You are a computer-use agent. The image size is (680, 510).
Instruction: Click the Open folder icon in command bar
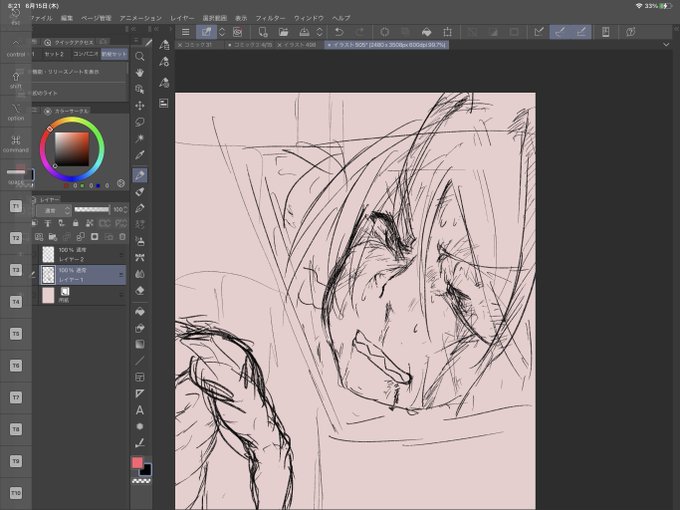(x=284, y=32)
